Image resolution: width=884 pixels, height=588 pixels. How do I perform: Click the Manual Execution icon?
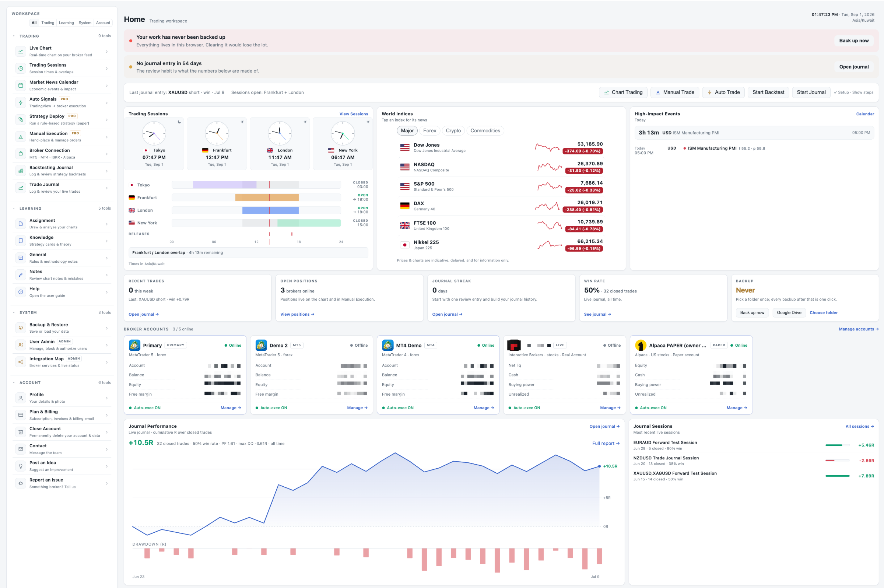tap(21, 137)
